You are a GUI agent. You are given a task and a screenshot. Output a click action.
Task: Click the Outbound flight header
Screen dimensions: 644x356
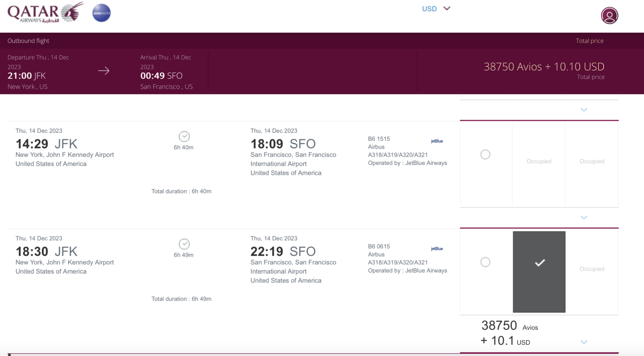pyautogui.click(x=28, y=41)
